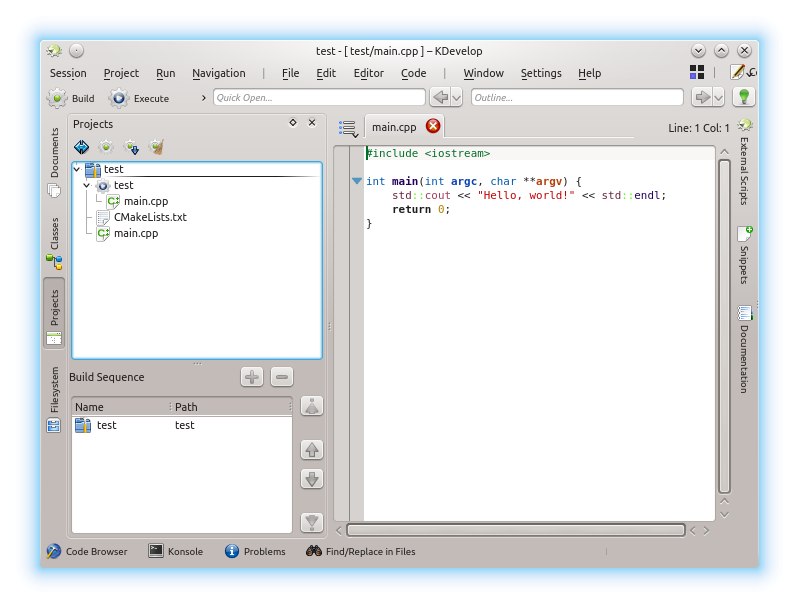Toggle the Code Browser tool view
Image resolution: width=799 pixels, height=608 pixels.
(87, 551)
